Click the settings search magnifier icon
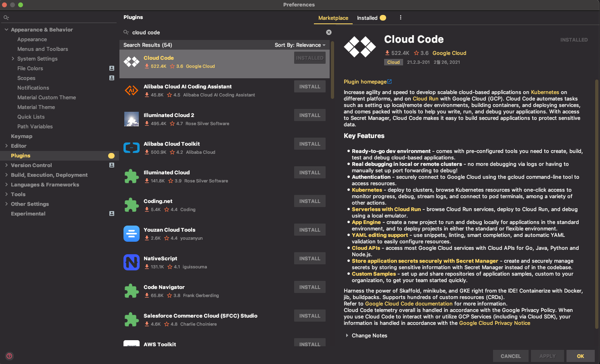The image size is (600, 364). (6, 18)
